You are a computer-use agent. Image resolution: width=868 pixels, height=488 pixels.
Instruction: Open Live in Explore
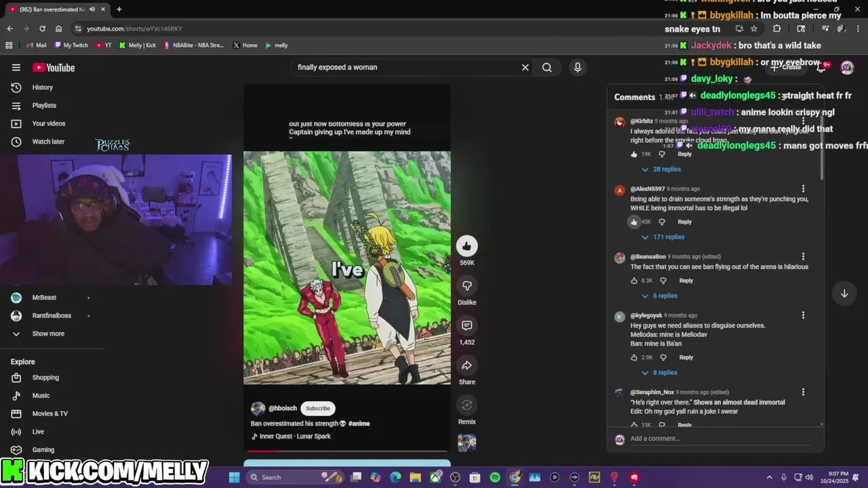(38, 432)
